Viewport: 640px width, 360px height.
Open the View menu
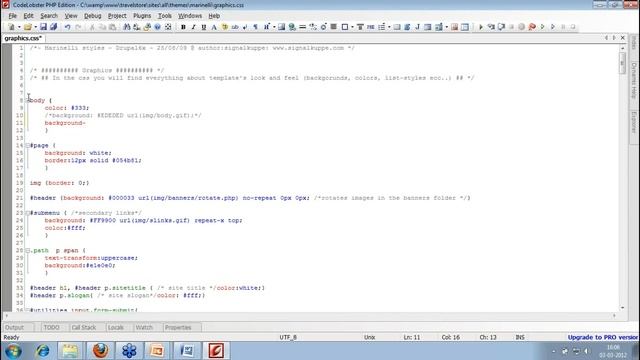click(71, 16)
